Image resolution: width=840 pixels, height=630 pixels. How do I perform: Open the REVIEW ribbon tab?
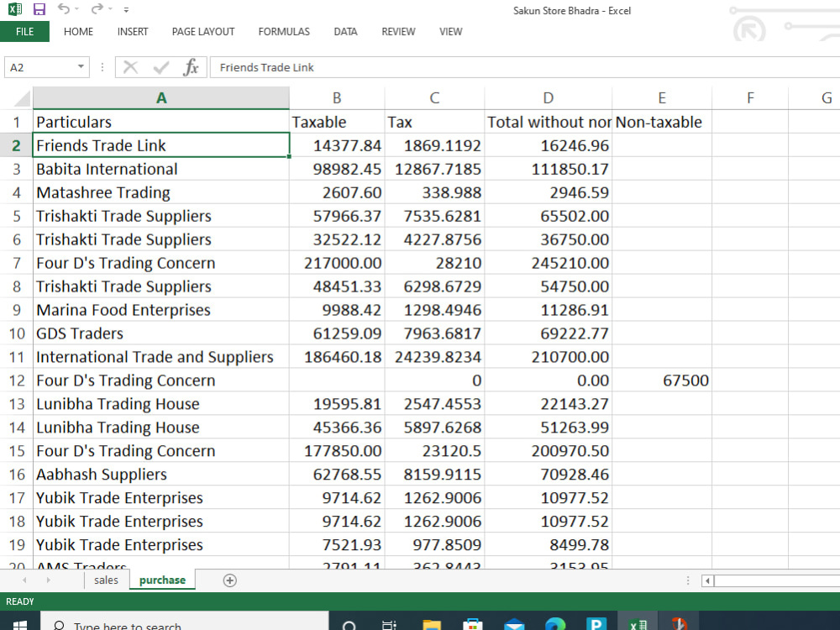coord(398,32)
